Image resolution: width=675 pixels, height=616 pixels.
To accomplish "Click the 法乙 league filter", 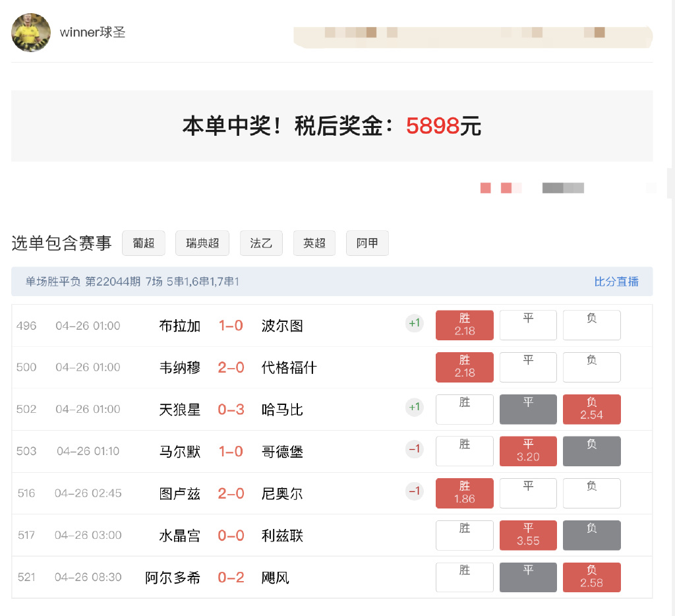I will coord(261,243).
